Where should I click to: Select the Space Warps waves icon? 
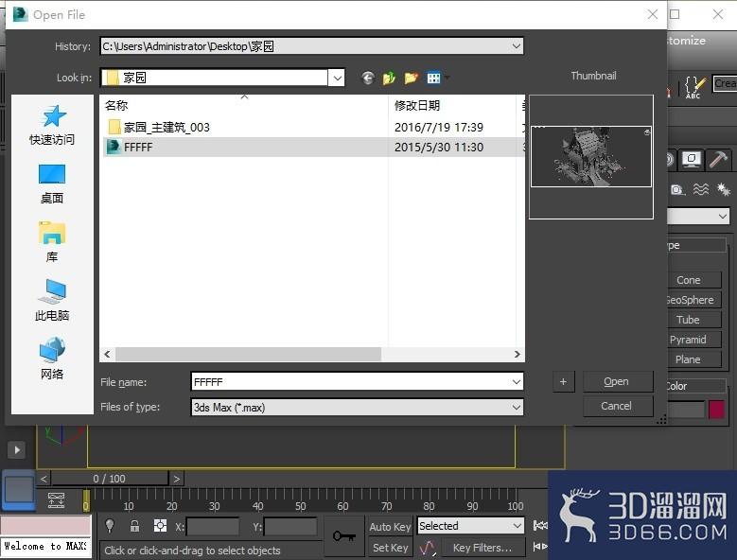[x=701, y=190]
